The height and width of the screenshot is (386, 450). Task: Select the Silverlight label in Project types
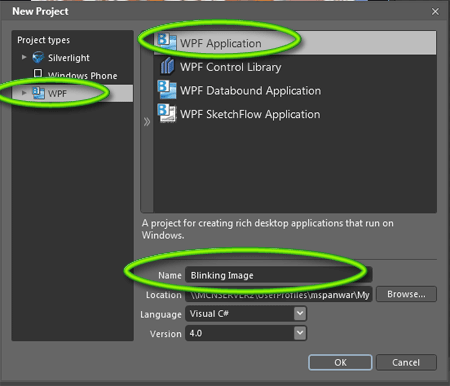click(x=69, y=58)
